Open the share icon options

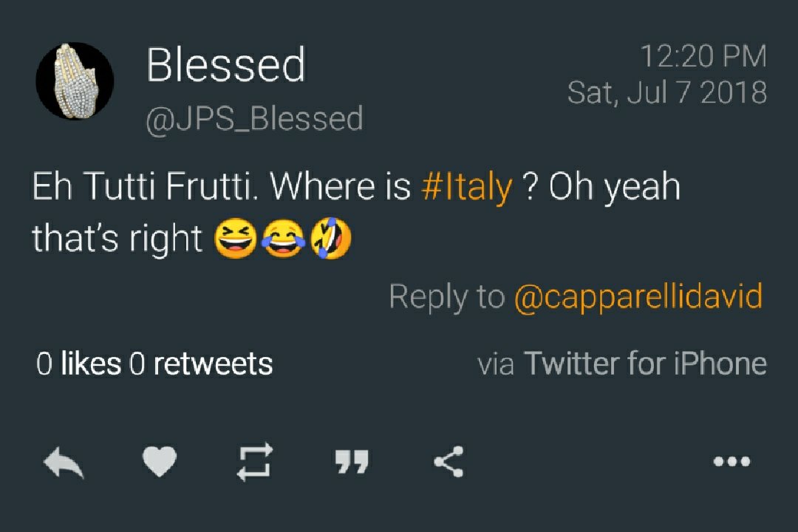tap(449, 463)
